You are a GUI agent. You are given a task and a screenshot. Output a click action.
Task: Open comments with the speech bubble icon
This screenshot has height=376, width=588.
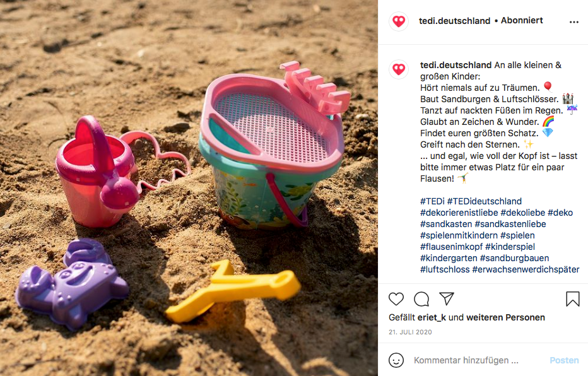pos(421,299)
